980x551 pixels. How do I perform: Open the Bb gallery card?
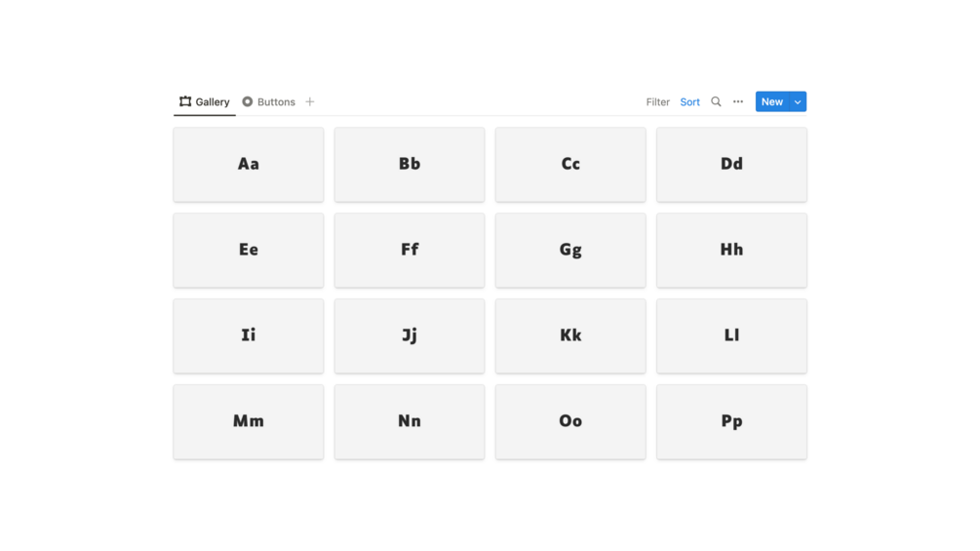point(410,165)
